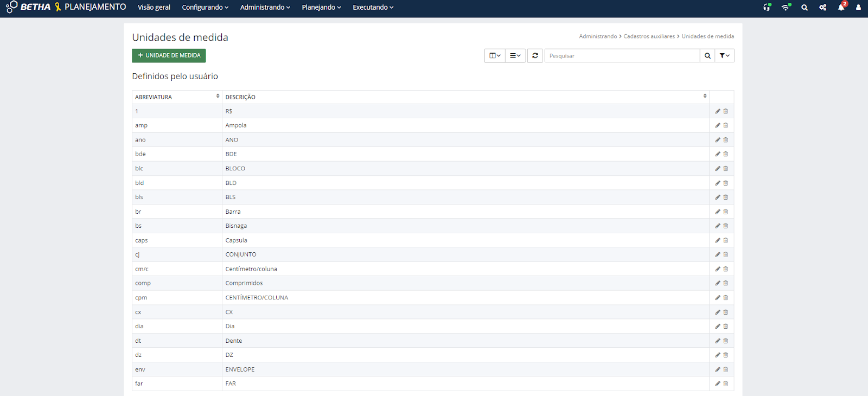
Task: Select the 'env' abbreviation cell
Action: coord(177,369)
